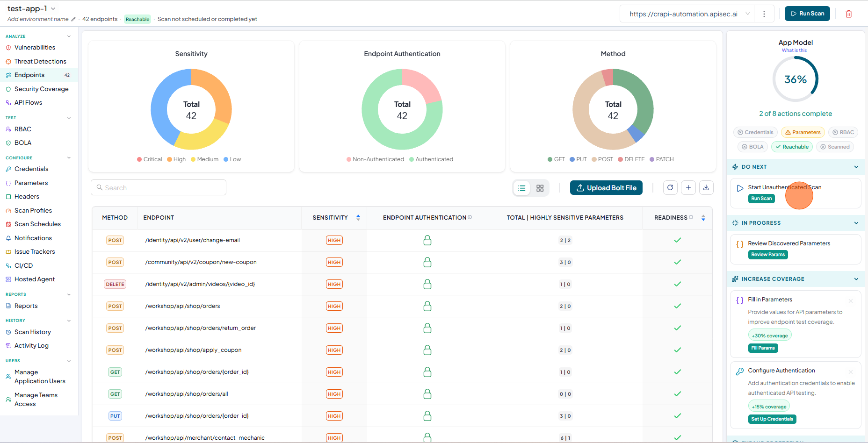Collapse the DO NEXT section
Image resolution: width=868 pixels, height=443 pixels.
point(856,167)
